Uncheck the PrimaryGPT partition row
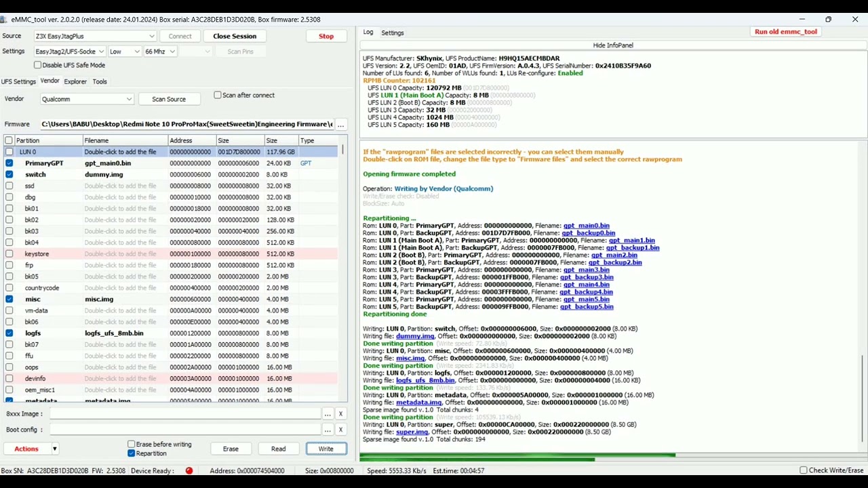Screen dimensions: 868x488 click(9, 163)
